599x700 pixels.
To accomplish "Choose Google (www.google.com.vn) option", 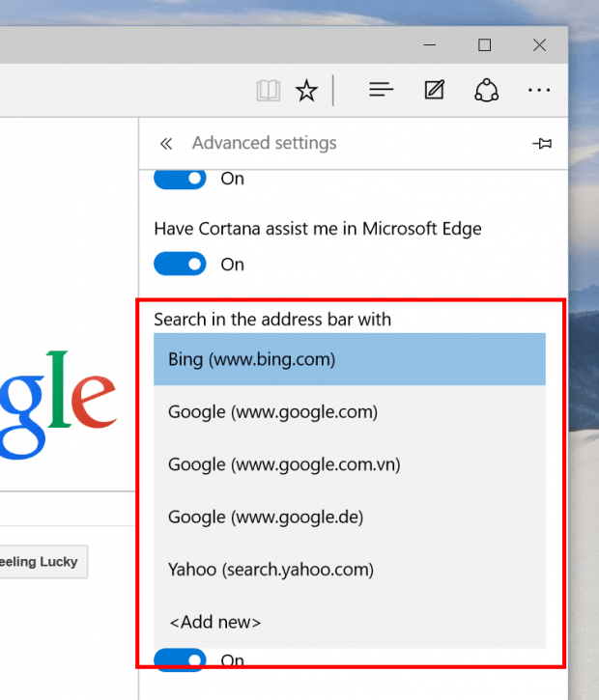I will tap(350, 464).
